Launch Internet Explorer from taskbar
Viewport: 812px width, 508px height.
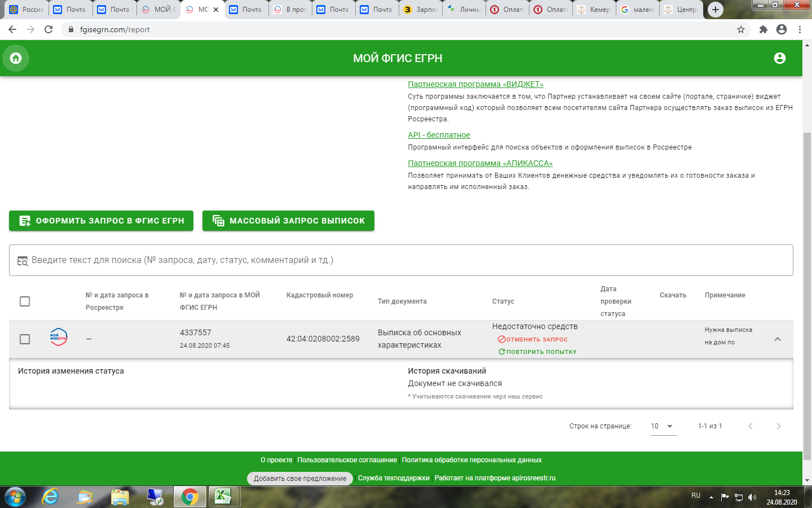[51, 497]
